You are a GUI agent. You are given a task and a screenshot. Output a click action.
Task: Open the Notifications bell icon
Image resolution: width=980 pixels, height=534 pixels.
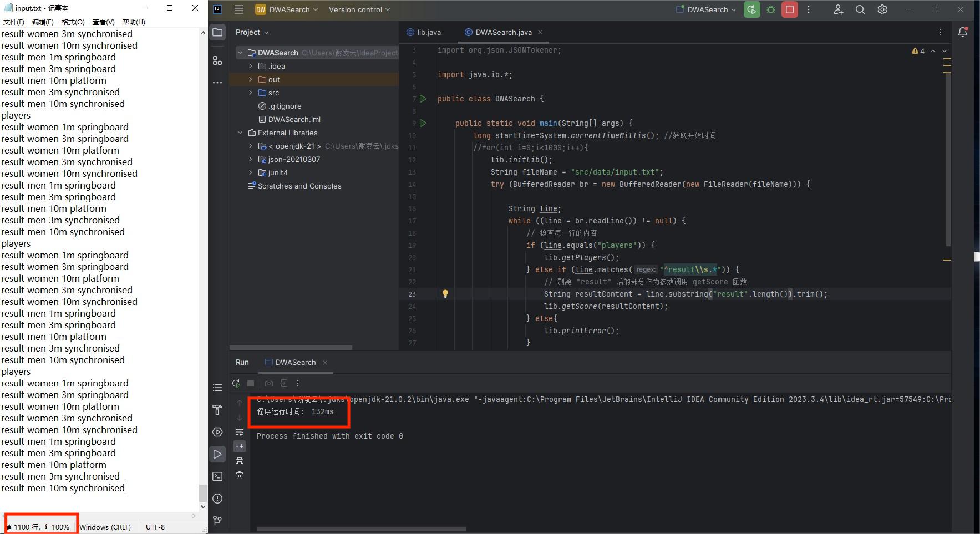point(963,32)
